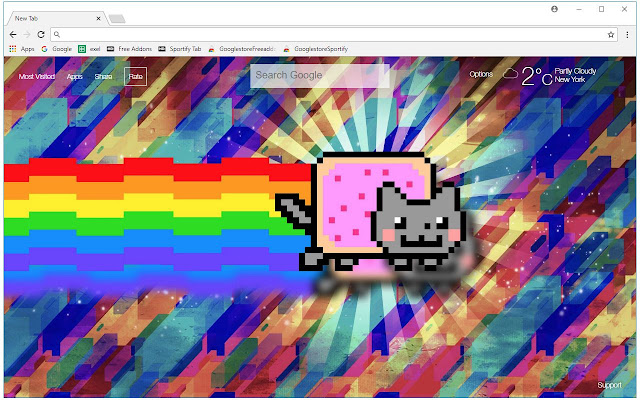Image resolution: width=640 pixels, height=400 pixels.
Task: Open the Chrome three-dot menu
Action: click(627, 35)
